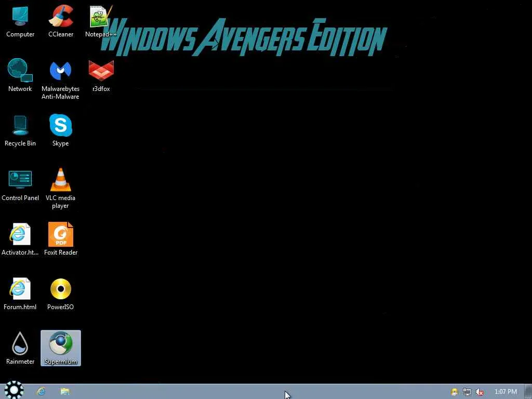Select the VLC media player icon
Screen dimensions: 532x399
pyautogui.click(x=60, y=189)
